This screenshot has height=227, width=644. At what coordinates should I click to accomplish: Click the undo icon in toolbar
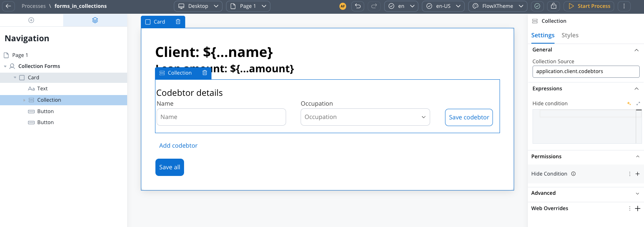coord(358,6)
